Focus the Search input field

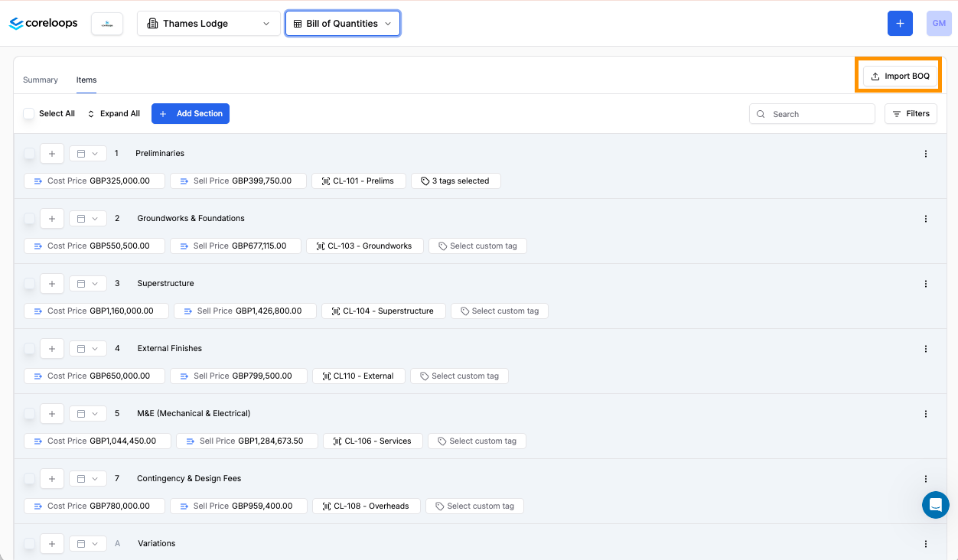point(812,114)
